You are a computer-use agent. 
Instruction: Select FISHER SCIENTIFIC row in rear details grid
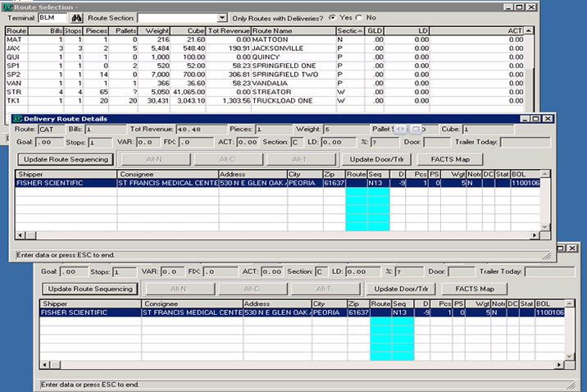click(303, 312)
